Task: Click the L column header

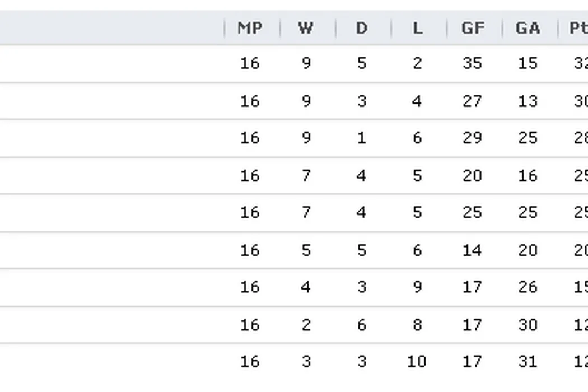Action: click(x=417, y=28)
